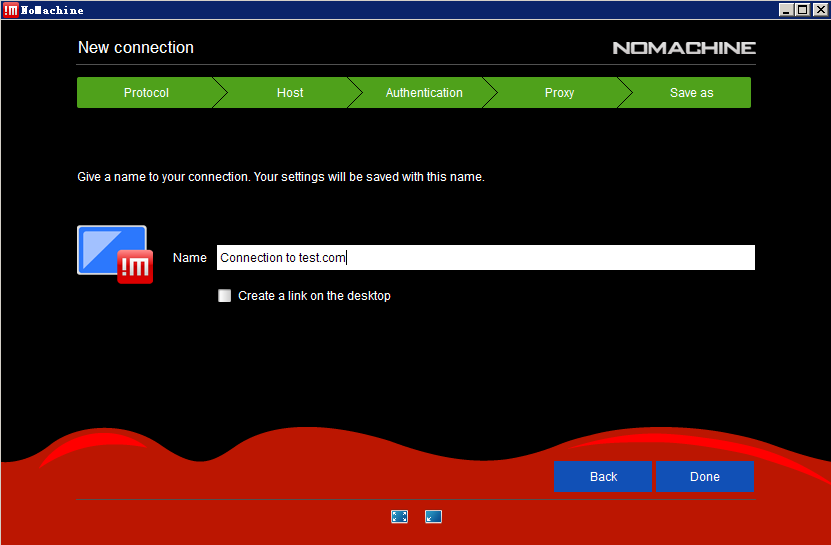Enable Create a link on the desktop
The width and height of the screenshot is (831, 545).
pyautogui.click(x=225, y=296)
